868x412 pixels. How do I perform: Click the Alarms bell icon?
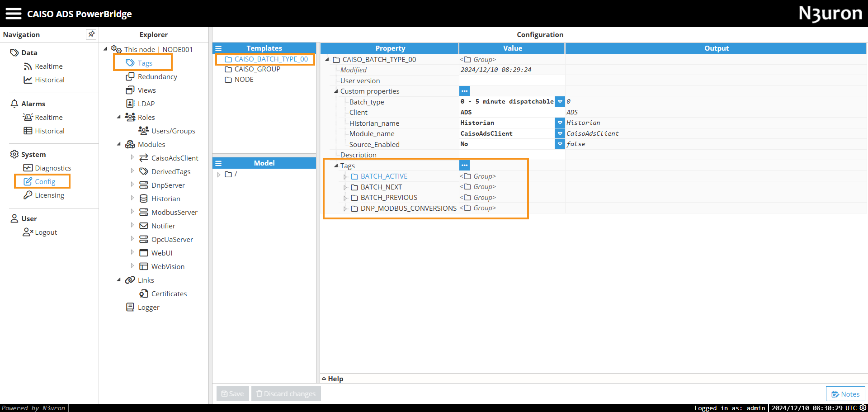pos(14,104)
